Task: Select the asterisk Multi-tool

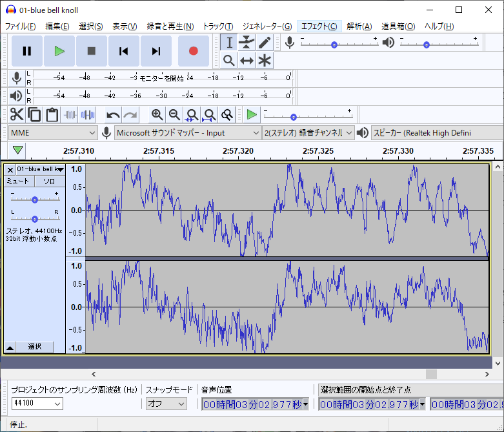Action: click(265, 61)
